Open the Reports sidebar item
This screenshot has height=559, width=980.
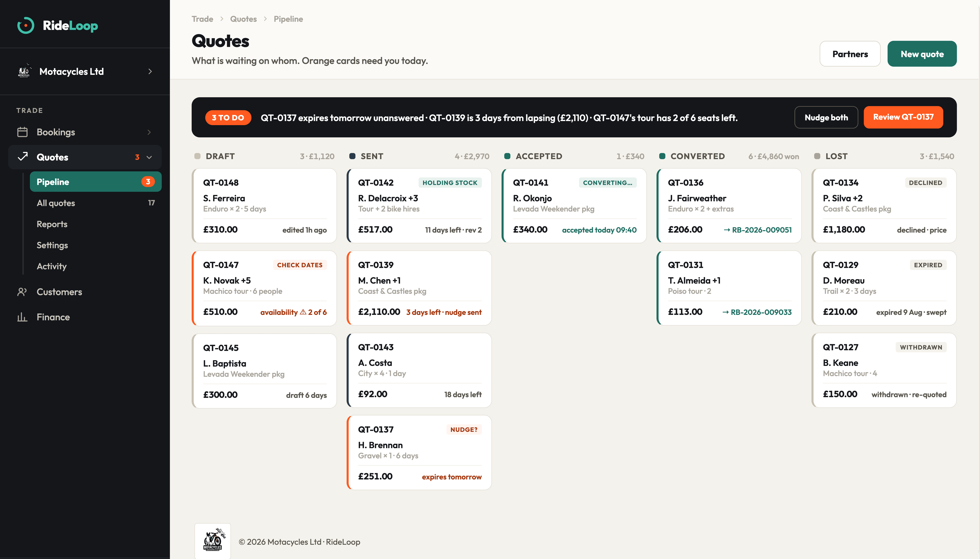coord(96,224)
